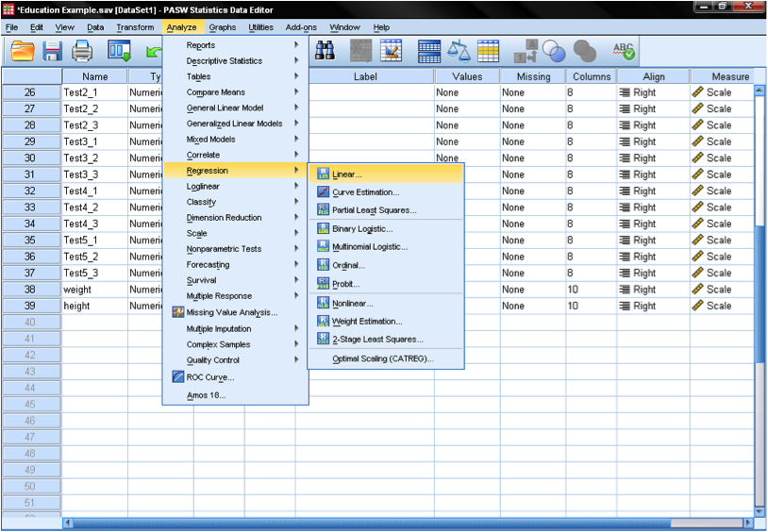Viewport: 768px width, 532px height.
Task: Click the Linear regression menu icon
Action: [x=323, y=175]
